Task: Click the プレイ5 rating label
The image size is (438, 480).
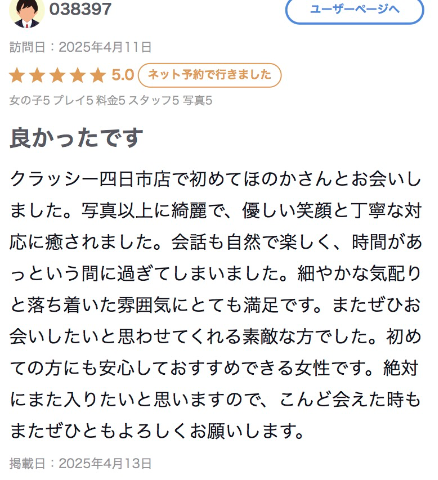Action: [x=73, y=100]
